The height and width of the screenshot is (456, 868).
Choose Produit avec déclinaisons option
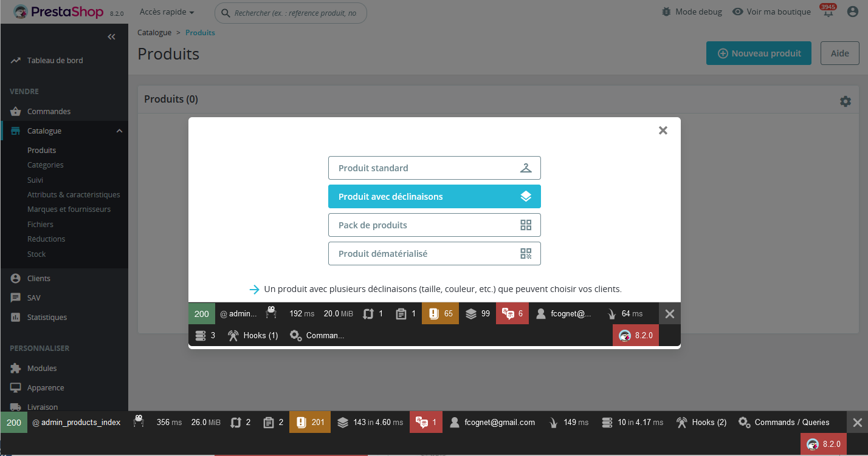[x=435, y=196]
